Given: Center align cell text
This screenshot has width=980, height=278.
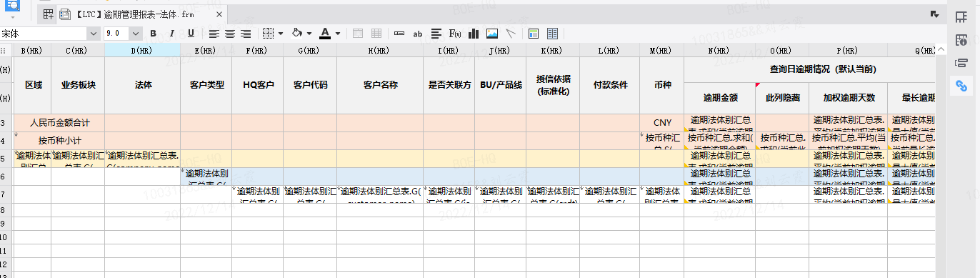Looking at the screenshot, I should coord(230,34).
